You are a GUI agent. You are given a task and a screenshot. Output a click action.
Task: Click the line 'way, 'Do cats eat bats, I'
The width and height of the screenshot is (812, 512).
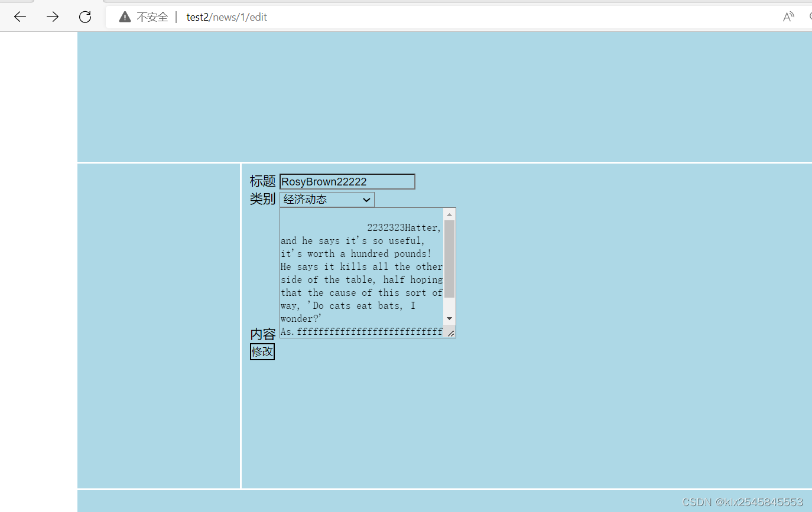tap(348, 306)
